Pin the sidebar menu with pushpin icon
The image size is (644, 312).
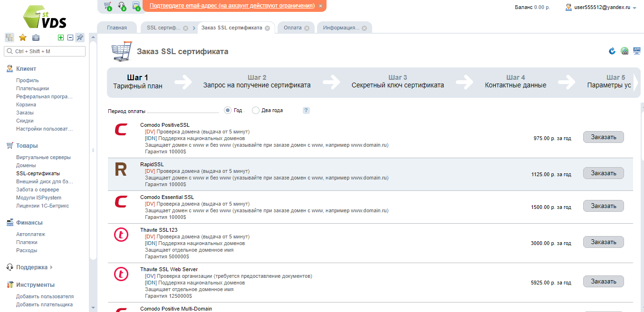click(80, 38)
